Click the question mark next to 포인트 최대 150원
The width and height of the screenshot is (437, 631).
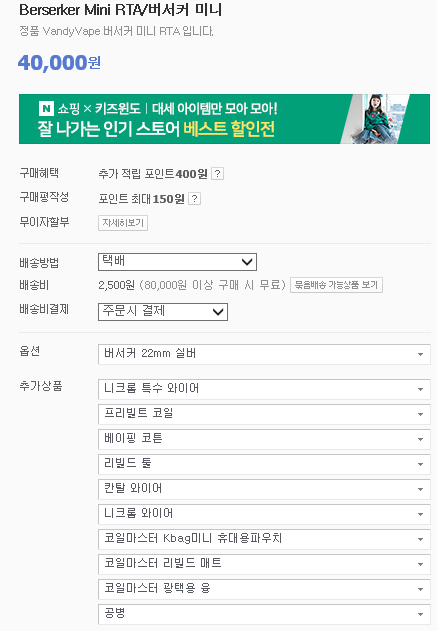[x=194, y=199]
